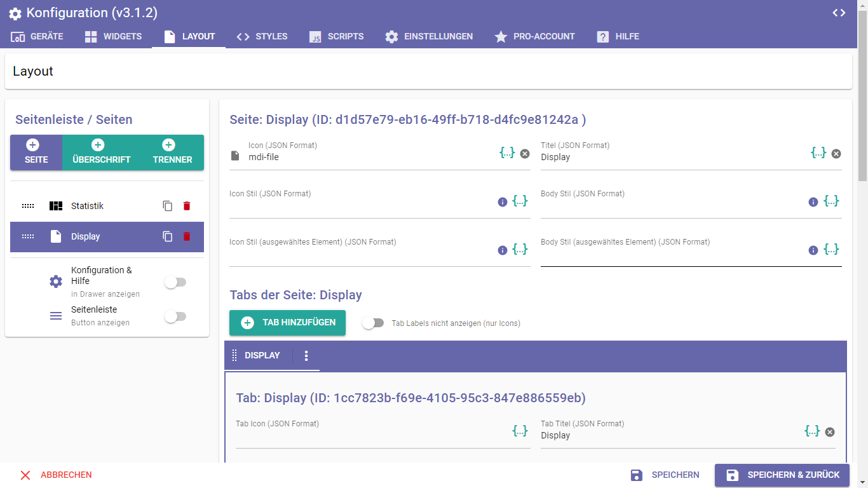Toggle Konfiguration & Hilfe in Drawer
This screenshot has width=868, height=488.
tap(175, 282)
